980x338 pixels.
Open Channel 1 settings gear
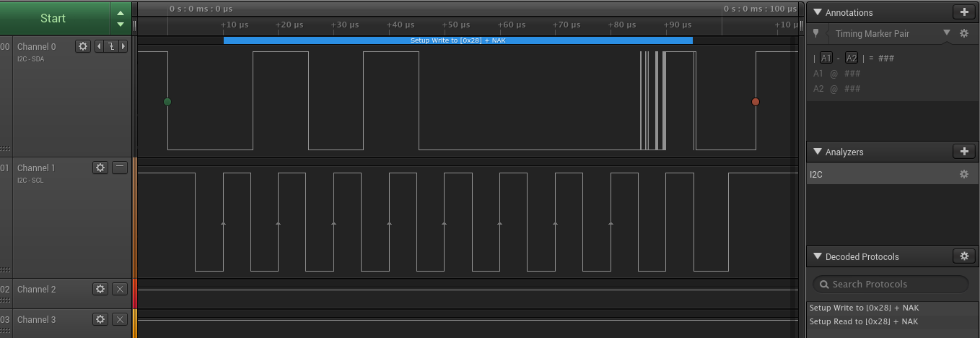click(100, 168)
